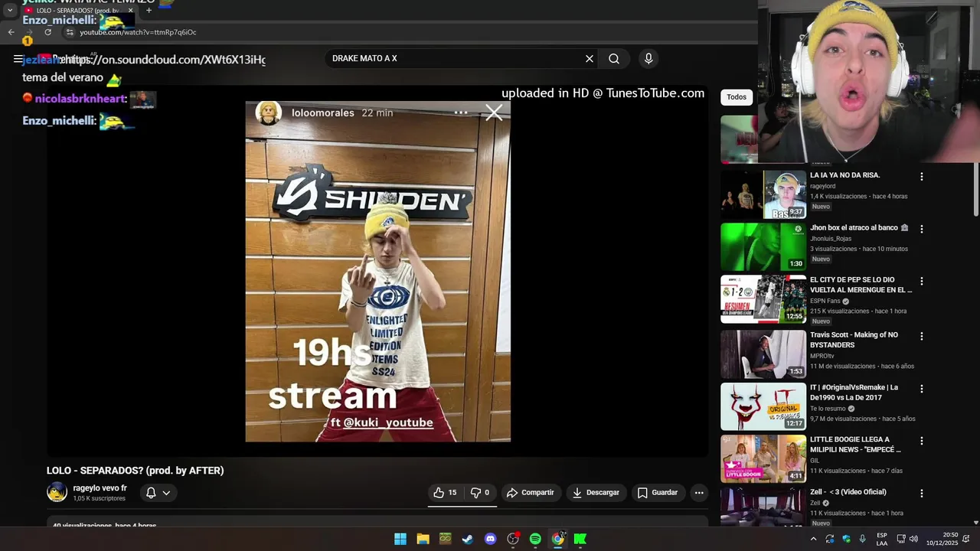Open Windows Start menu
The height and width of the screenshot is (551, 980).
(400, 539)
